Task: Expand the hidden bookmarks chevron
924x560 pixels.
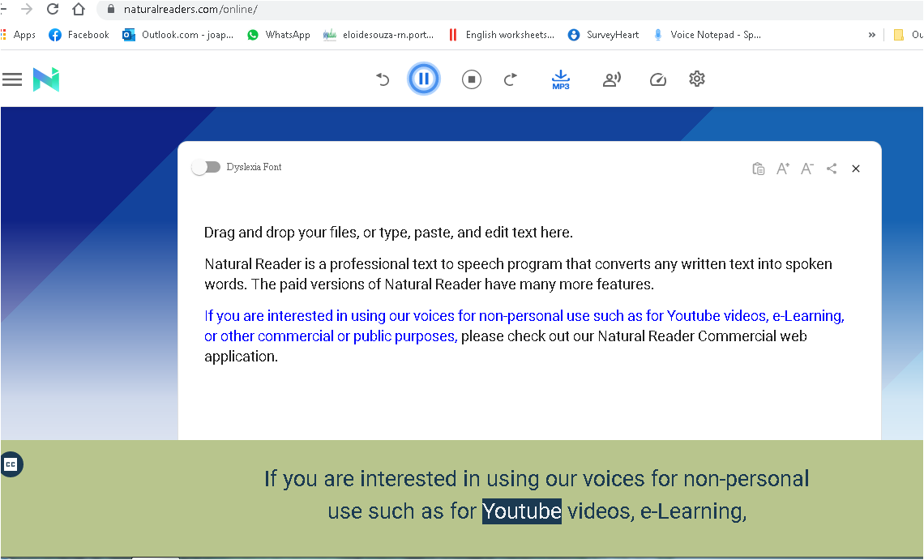Action: click(x=871, y=35)
